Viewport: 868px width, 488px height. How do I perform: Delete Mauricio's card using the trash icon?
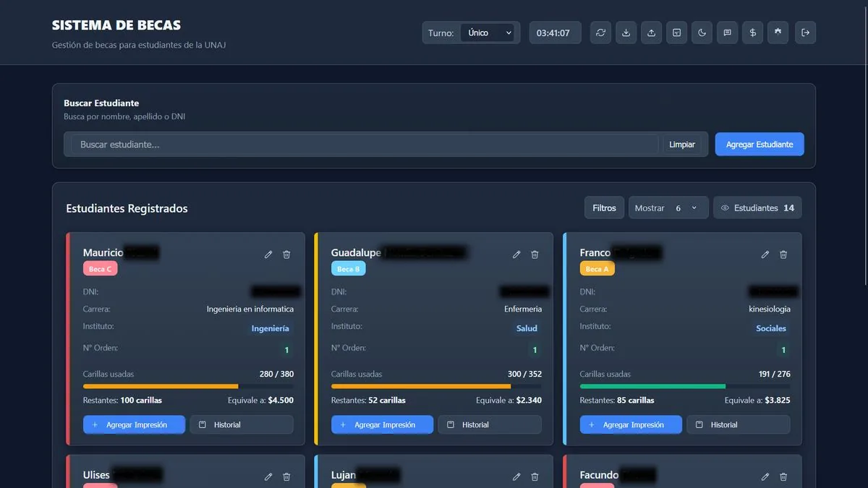tap(286, 254)
